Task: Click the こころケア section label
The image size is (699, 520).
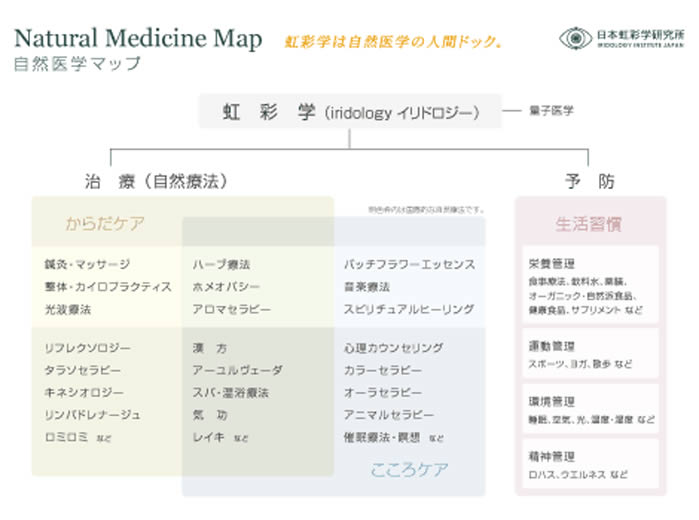Action: click(x=409, y=468)
